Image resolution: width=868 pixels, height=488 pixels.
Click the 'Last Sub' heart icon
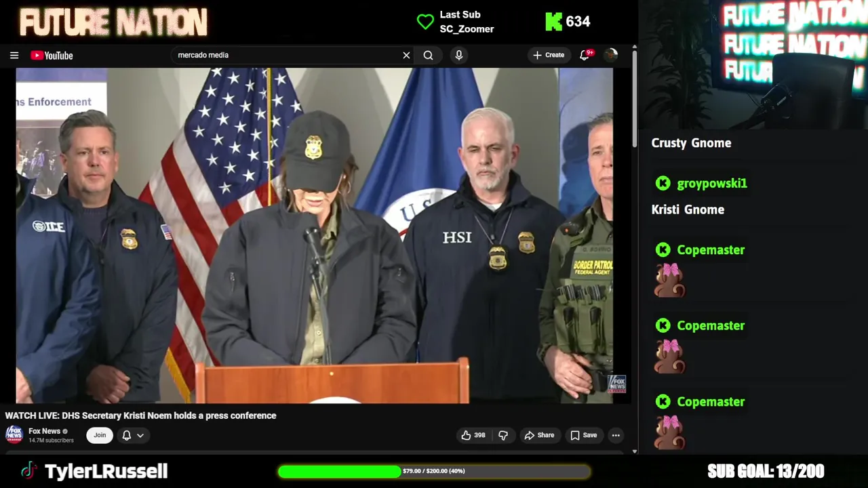(425, 22)
